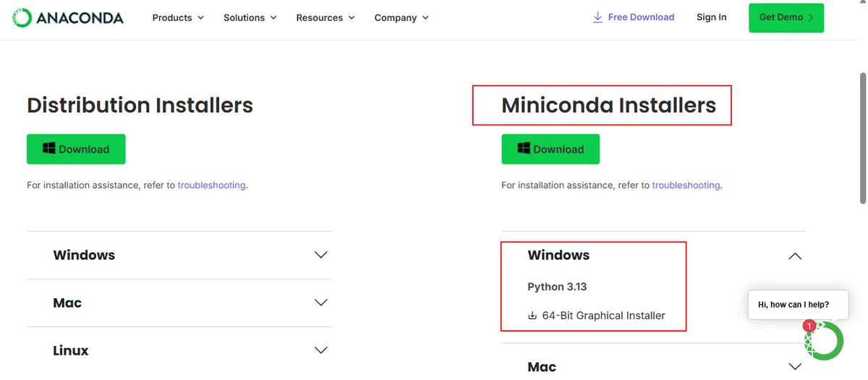Click Sign In
868x380 pixels.
click(x=711, y=17)
